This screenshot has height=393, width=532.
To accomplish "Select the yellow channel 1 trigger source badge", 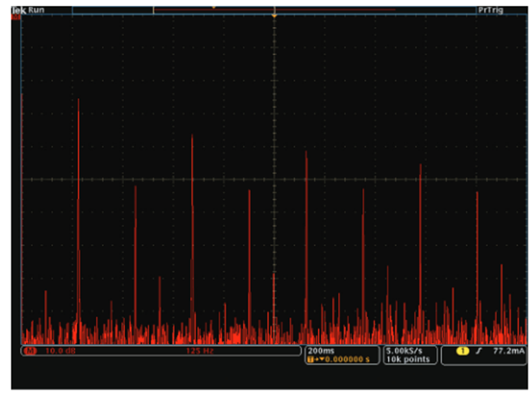I will tap(463, 351).
